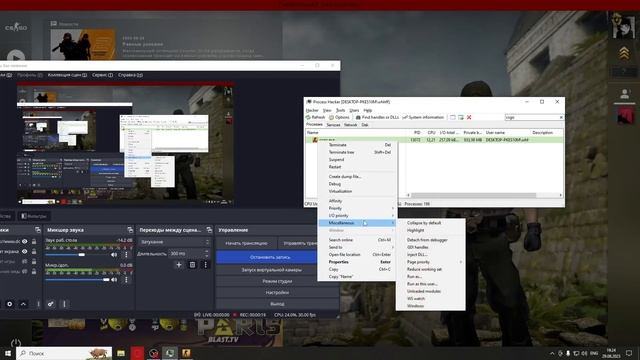The image size is (640, 360).
Task: Click Process Hacker horizontal scrollbar
Action: 473,196
